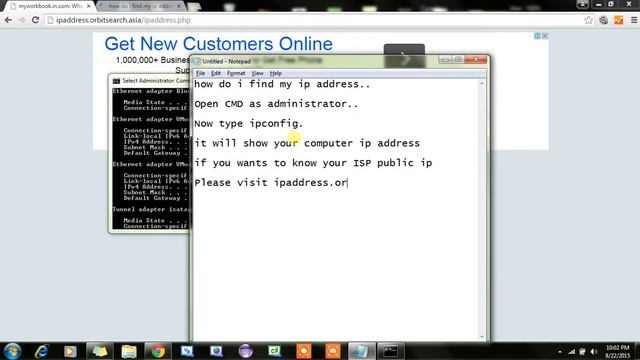
Task: Click the 'Please visit ipaddress.or' line
Action: click(271, 182)
